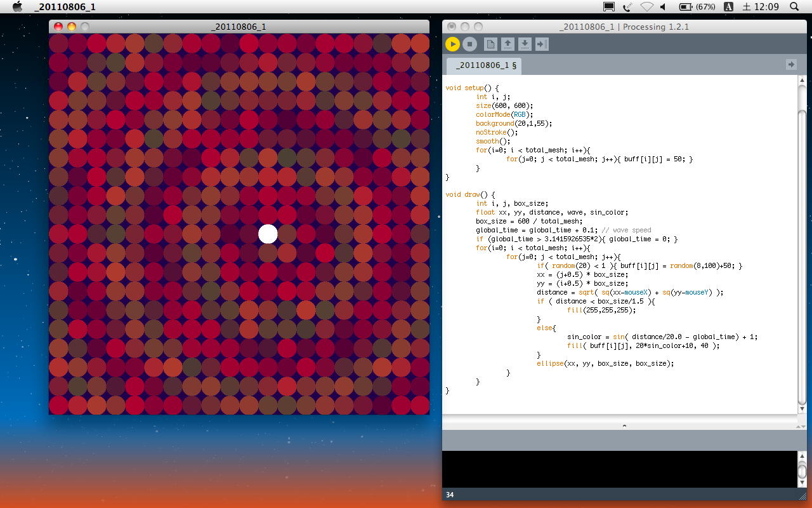Click the code editor vertical scrollbar
This screenshot has height=508, width=812.
(x=802, y=241)
